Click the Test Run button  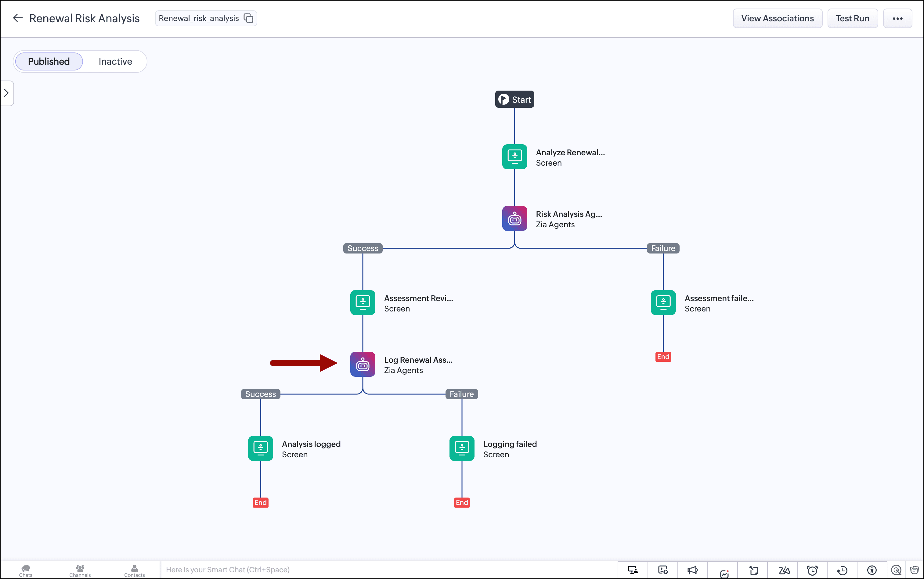(x=852, y=18)
